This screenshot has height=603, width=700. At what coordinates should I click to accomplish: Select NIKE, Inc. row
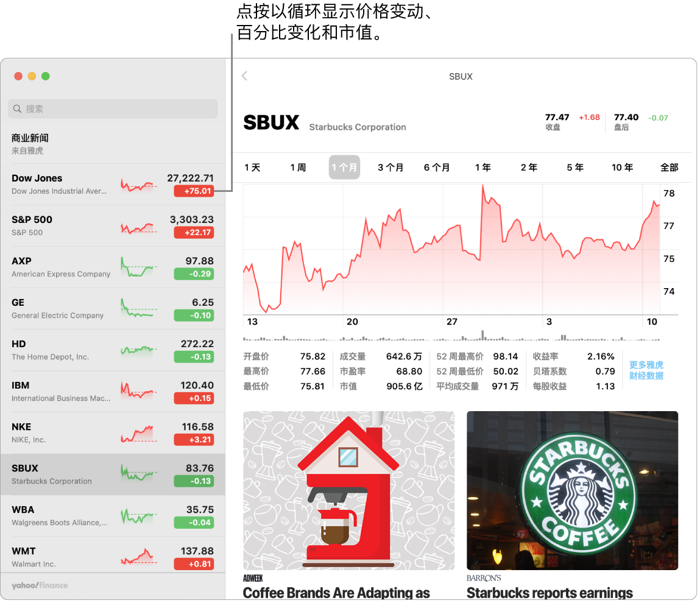point(113,434)
